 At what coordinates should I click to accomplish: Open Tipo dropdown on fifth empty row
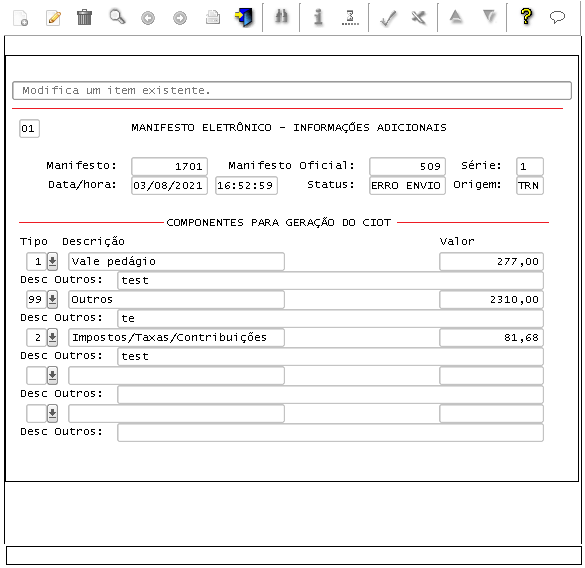[53, 413]
